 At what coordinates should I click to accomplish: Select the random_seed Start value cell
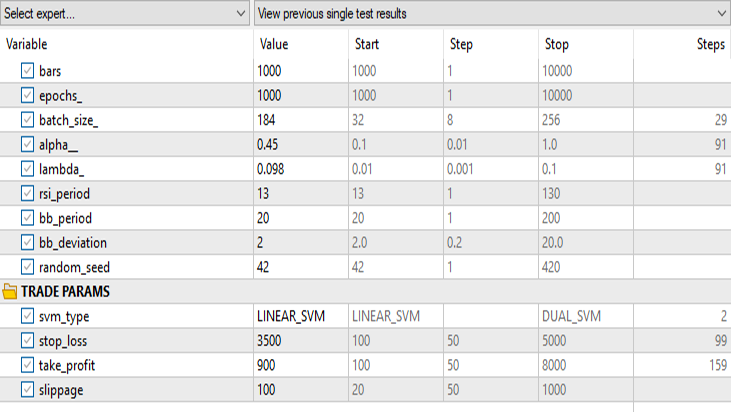pyautogui.click(x=395, y=267)
